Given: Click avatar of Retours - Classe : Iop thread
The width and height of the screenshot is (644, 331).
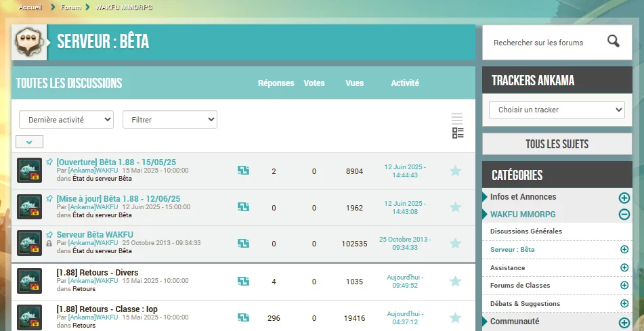Looking at the screenshot, I should [x=29, y=317].
